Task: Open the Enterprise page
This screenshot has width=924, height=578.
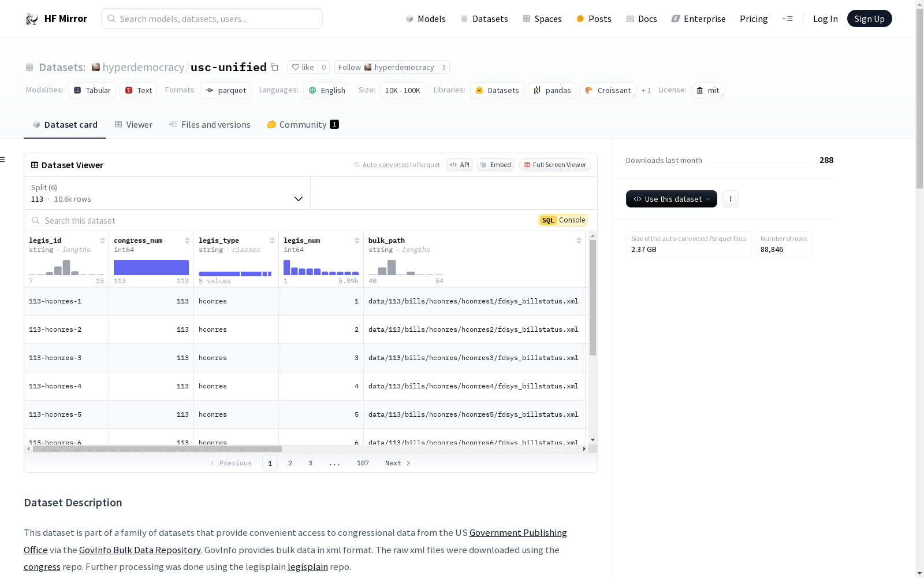Action: [698, 18]
